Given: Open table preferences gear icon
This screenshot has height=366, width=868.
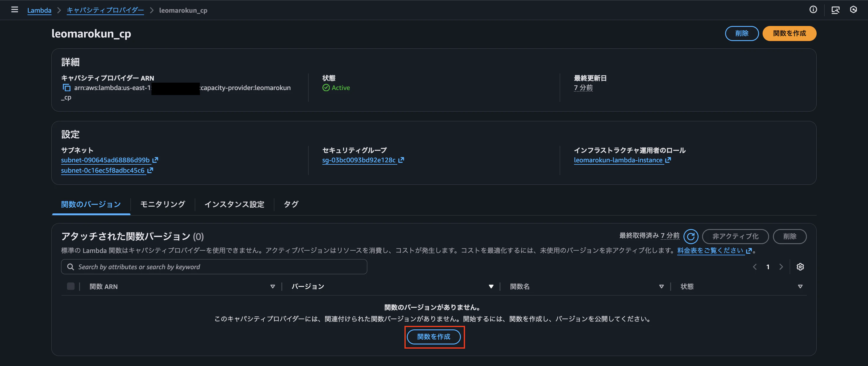Looking at the screenshot, I should pos(800,267).
